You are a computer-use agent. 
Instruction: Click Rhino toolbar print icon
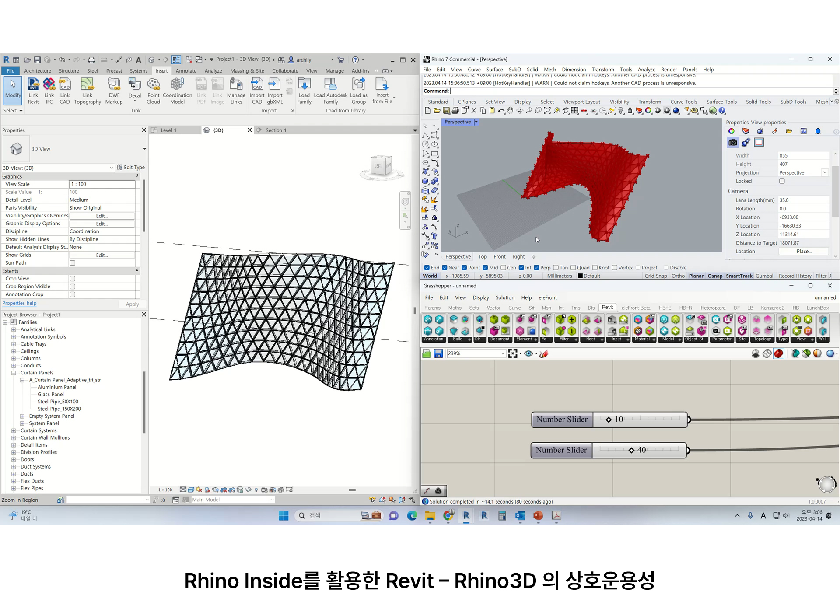[x=455, y=111]
